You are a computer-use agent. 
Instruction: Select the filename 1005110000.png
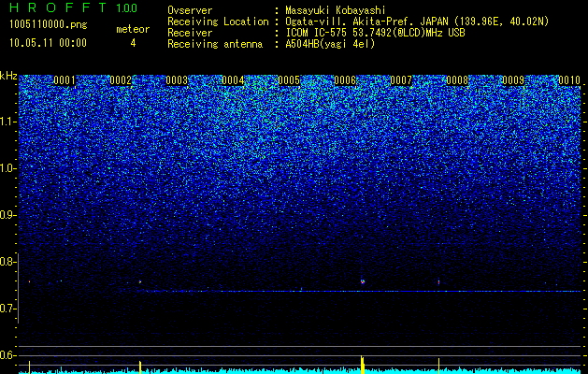click(49, 25)
